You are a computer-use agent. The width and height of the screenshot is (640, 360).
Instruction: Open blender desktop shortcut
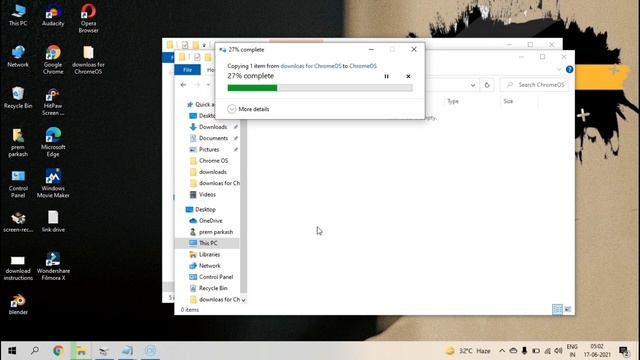tap(18, 304)
